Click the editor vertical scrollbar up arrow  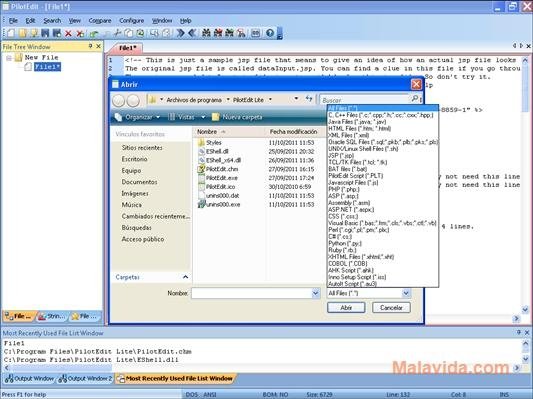click(525, 60)
